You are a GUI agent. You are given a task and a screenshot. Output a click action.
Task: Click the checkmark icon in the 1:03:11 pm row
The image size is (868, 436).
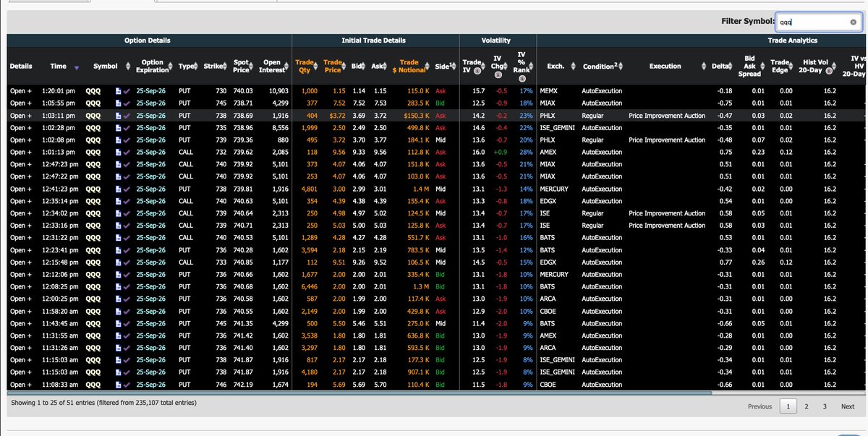(127, 116)
